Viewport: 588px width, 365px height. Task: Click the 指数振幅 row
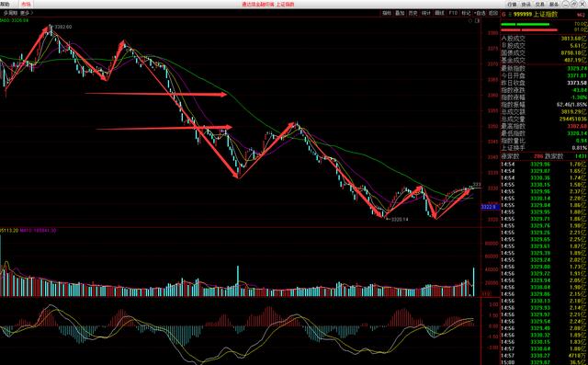pos(544,105)
